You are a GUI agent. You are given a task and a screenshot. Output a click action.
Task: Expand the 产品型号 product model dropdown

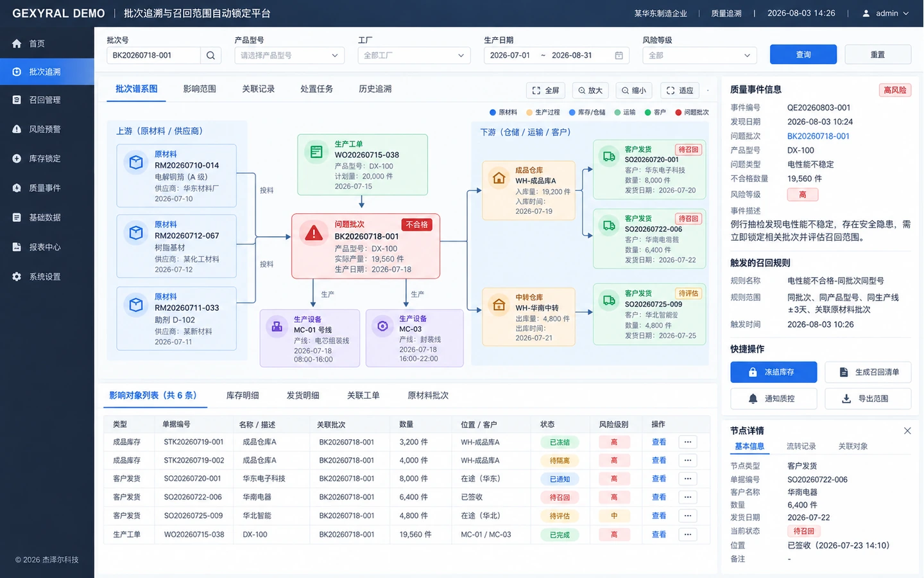point(289,56)
